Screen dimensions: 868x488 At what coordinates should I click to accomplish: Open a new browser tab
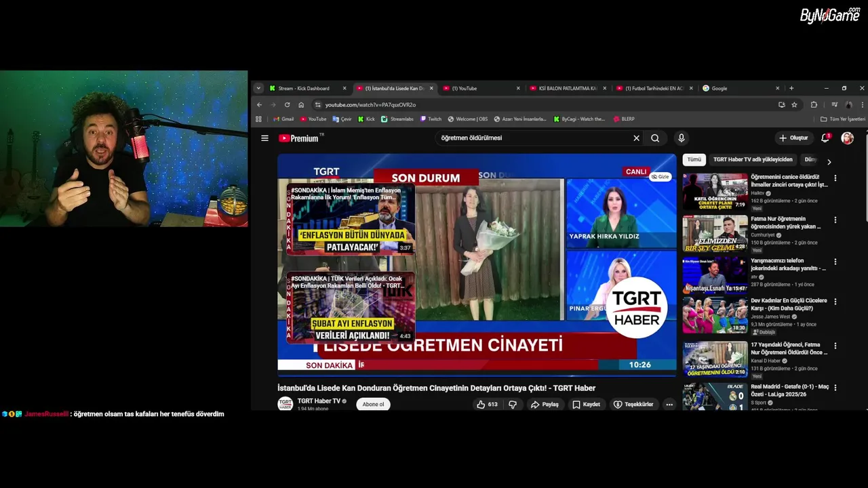pos(791,88)
